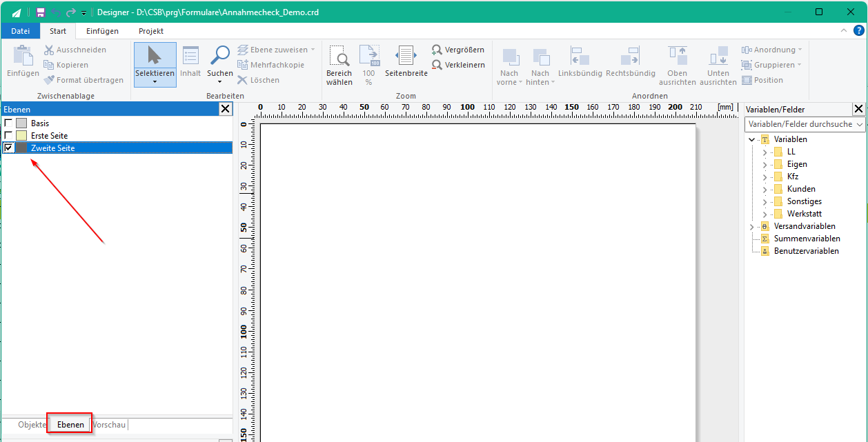The image size is (868, 442).
Task: Expand the Werkstatt folder
Action: coord(765,214)
